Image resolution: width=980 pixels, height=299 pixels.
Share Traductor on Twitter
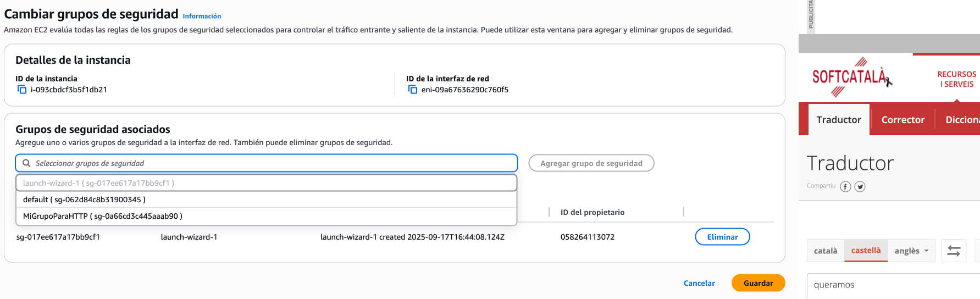point(860,186)
